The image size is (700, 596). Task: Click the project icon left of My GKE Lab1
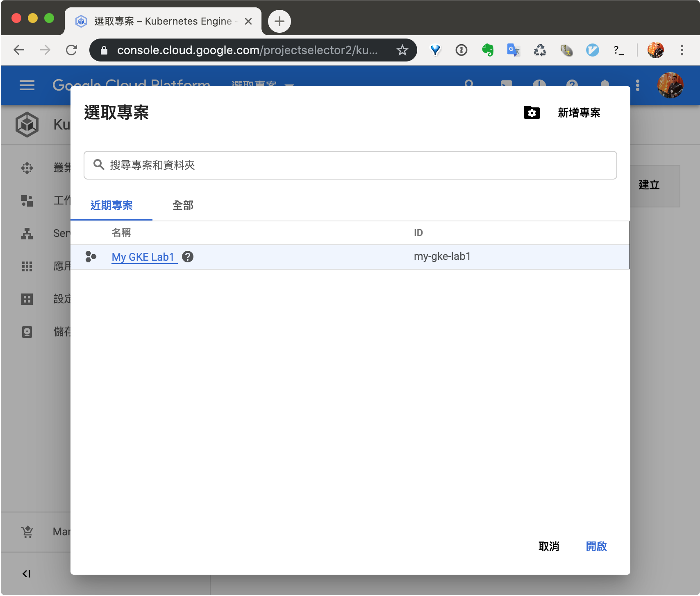[91, 257]
